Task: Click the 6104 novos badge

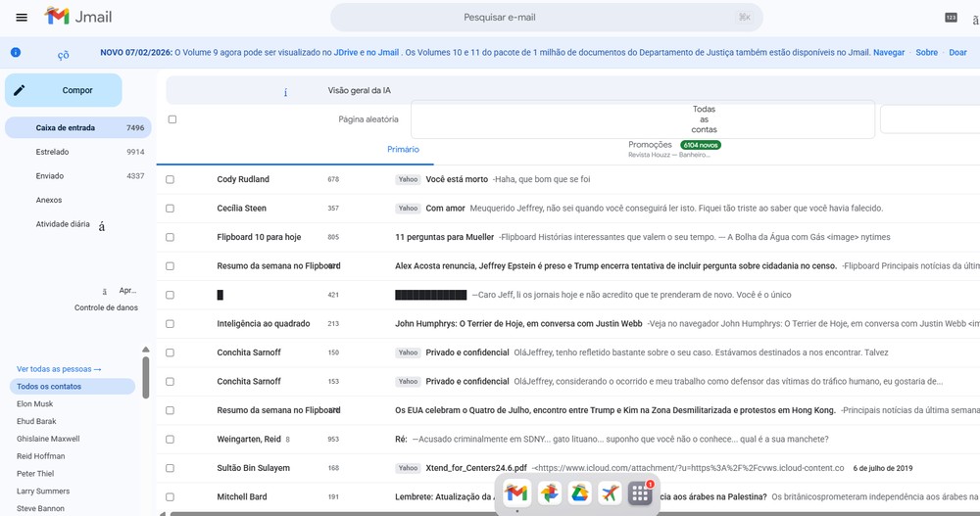Action: click(x=701, y=145)
